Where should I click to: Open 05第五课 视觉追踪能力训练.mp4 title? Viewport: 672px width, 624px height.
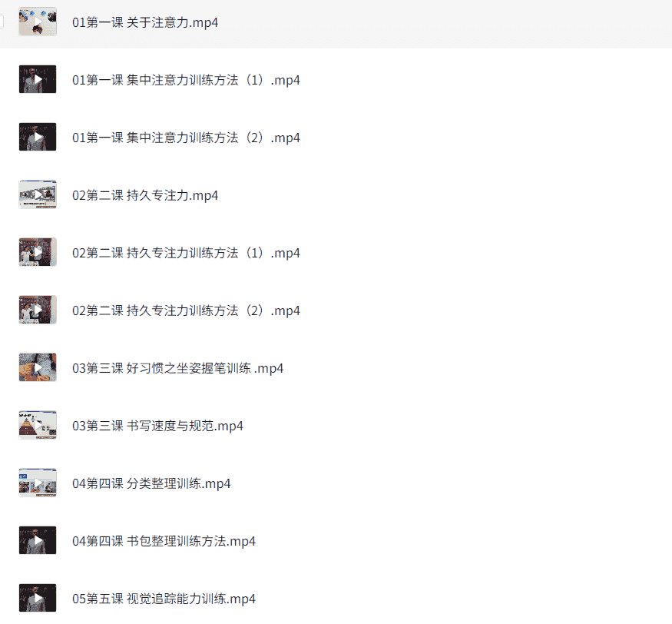[x=164, y=599]
